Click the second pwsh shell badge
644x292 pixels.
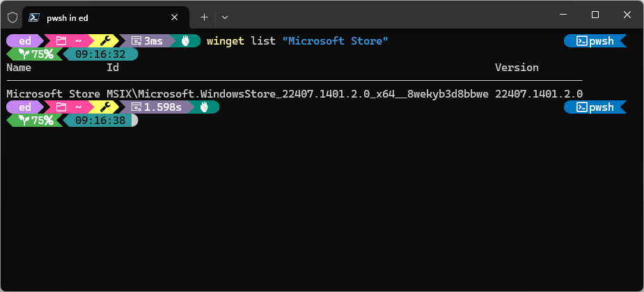click(x=595, y=107)
